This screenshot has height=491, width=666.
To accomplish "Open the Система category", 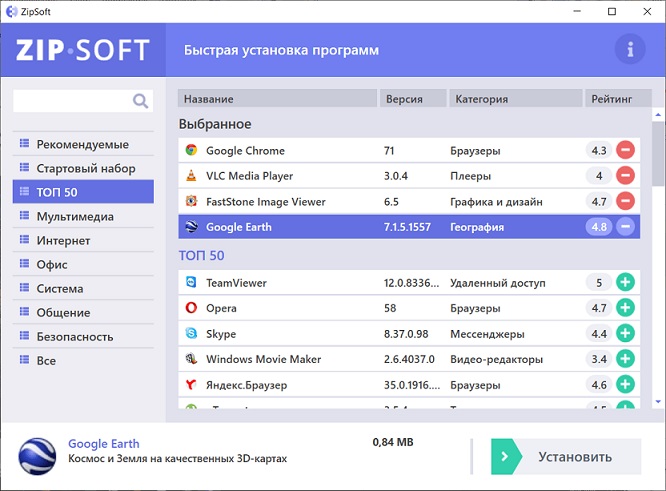I will [x=83, y=288].
